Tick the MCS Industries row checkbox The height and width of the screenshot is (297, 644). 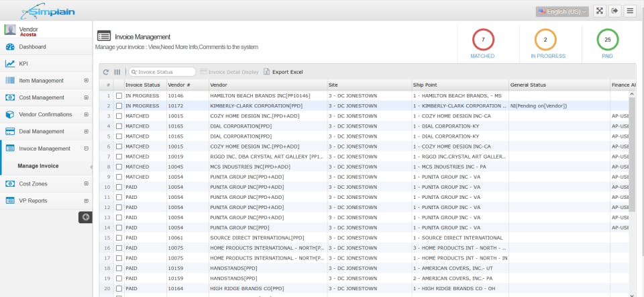coord(119,167)
